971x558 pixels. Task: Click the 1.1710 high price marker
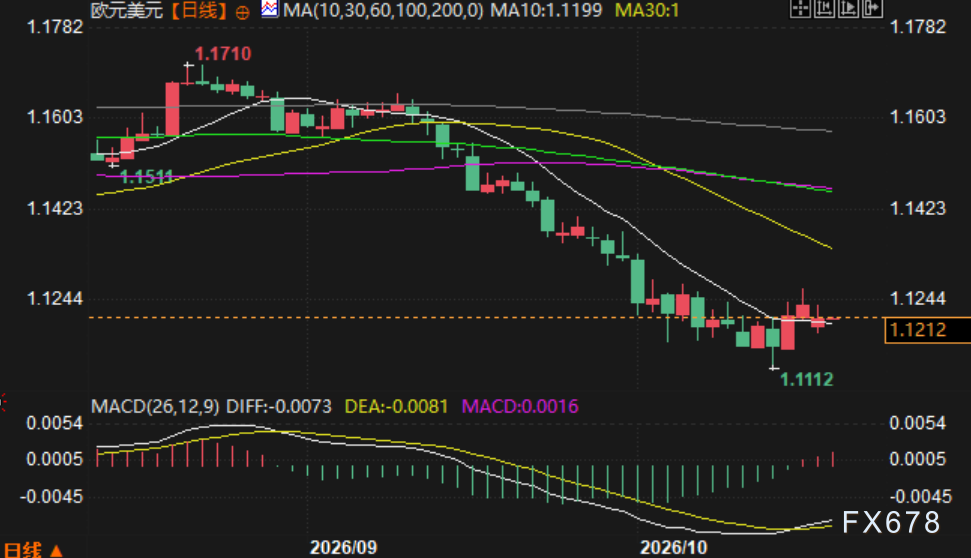pos(223,54)
